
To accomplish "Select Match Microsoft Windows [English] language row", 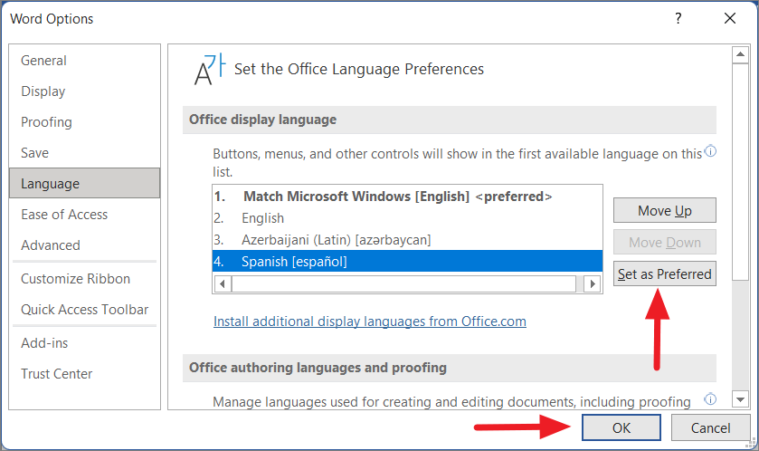I will pyautogui.click(x=407, y=196).
